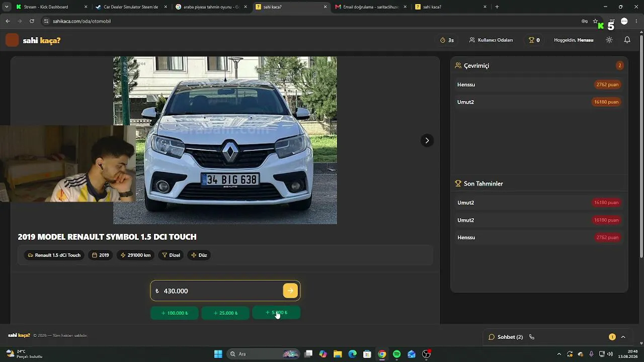This screenshot has height=362, width=644.
Task: Submit the price guess with the arrow button
Action: pyautogui.click(x=290, y=291)
